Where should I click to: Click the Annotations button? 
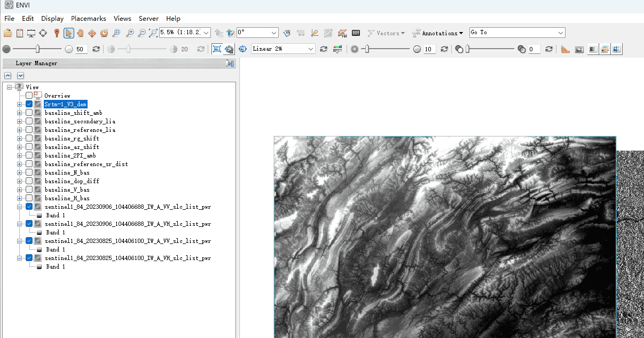[x=438, y=33]
